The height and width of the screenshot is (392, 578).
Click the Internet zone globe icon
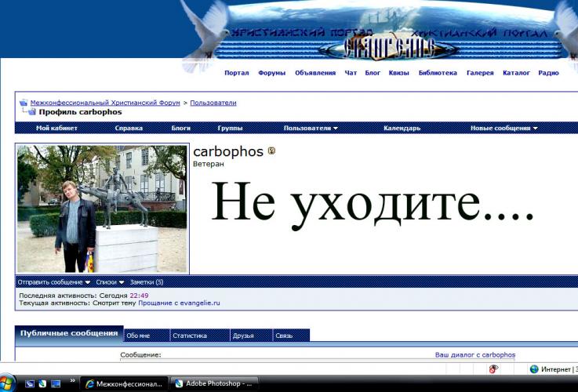534,368
